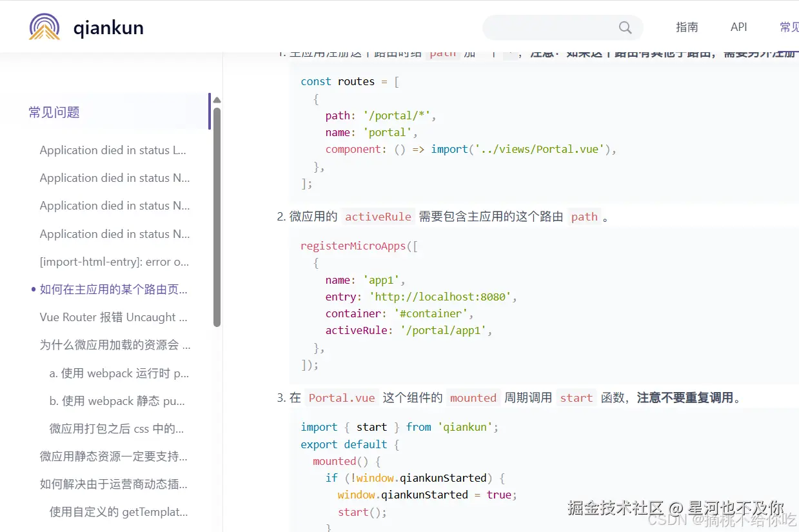Open 'a. 使用 webpack 运行时 p...' entry
Screen dimensions: 799x532
(119, 373)
